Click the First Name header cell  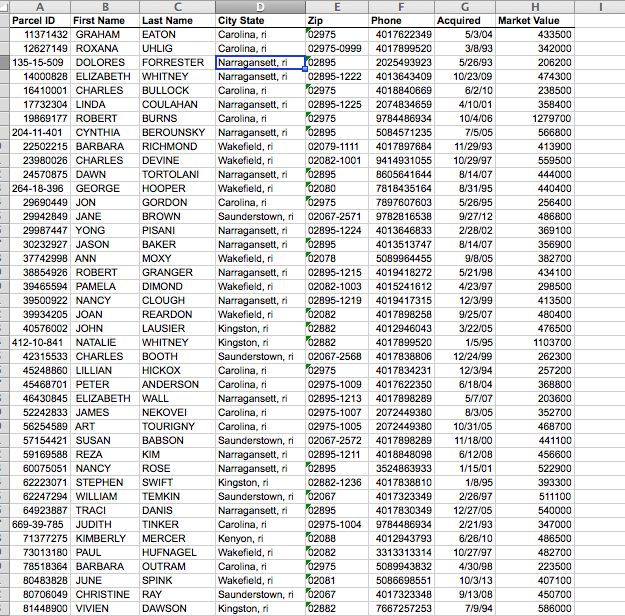tap(105, 21)
